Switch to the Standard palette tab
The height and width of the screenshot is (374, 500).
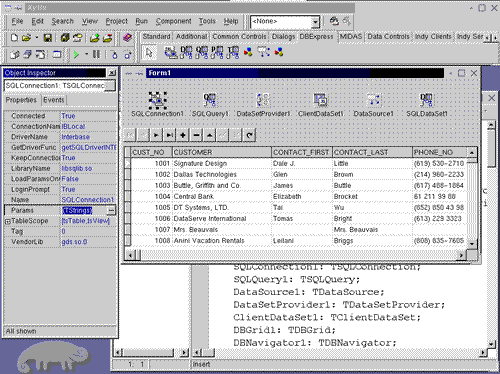156,37
